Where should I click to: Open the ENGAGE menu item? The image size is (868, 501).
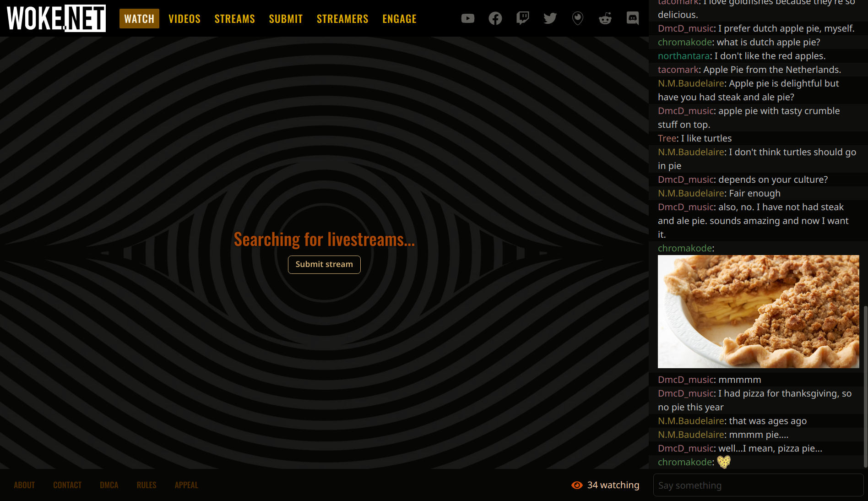click(x=399, y=19)
